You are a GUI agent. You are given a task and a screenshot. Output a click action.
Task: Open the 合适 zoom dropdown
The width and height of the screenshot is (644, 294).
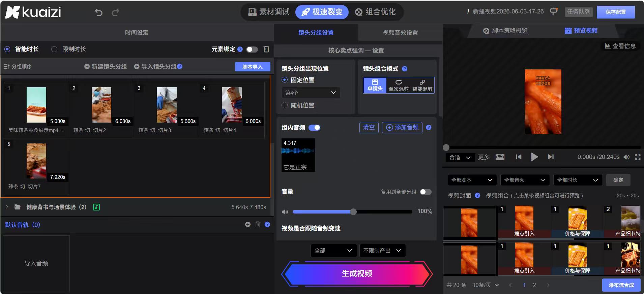pos(460,157)
